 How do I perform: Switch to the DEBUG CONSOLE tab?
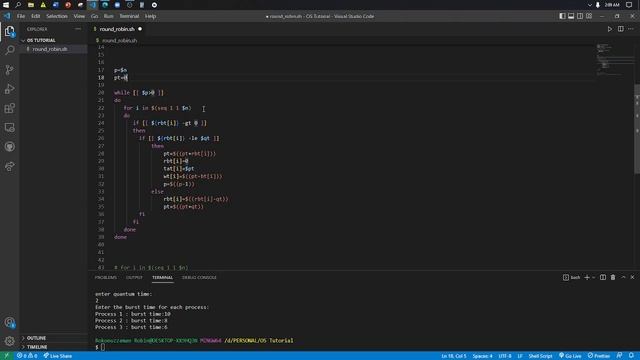tap(199, 278)
